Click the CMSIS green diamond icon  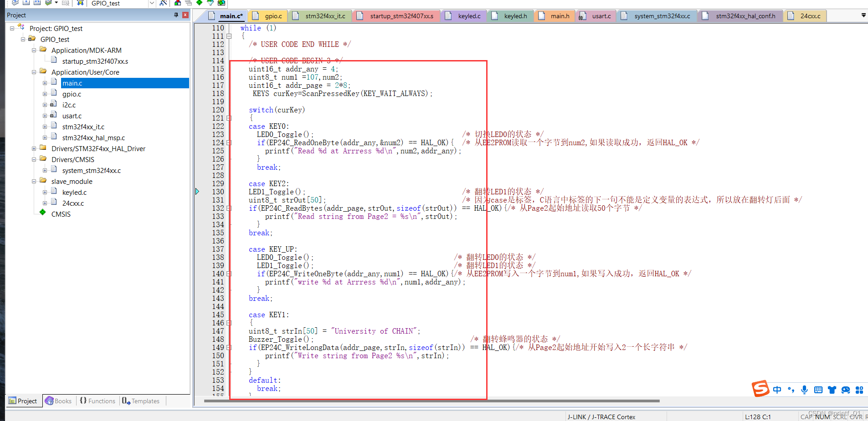click(x=42, y=212)
